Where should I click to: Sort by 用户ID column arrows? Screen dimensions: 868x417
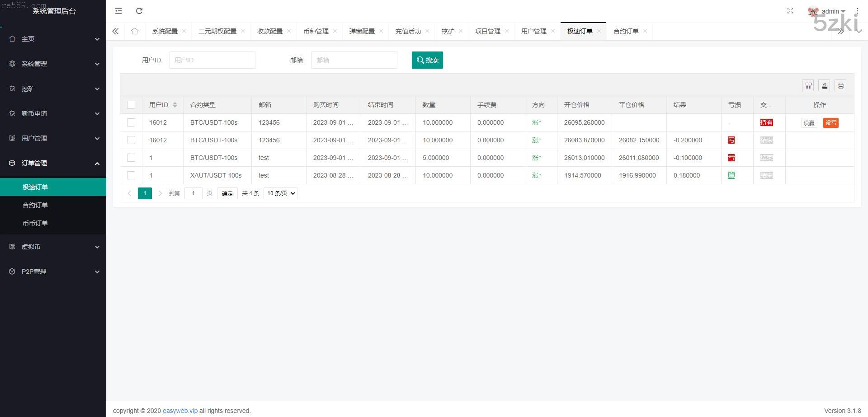click(x=175, y=105)
